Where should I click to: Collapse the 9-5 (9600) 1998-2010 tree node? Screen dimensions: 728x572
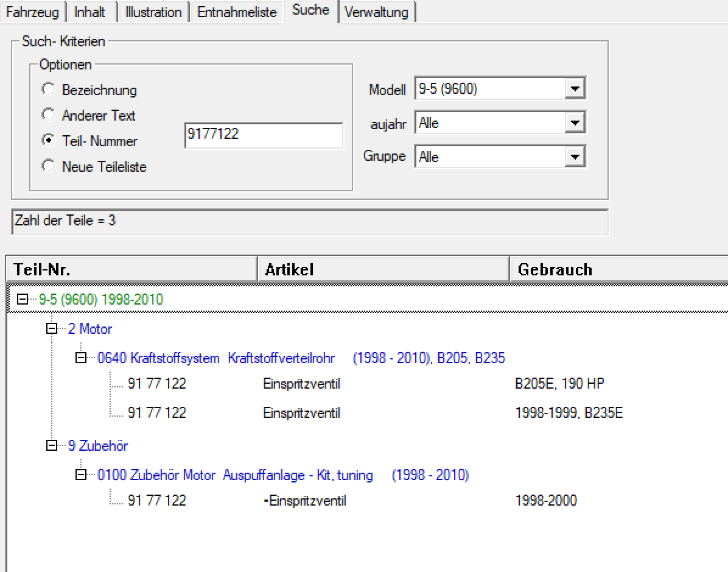(23, 299)
